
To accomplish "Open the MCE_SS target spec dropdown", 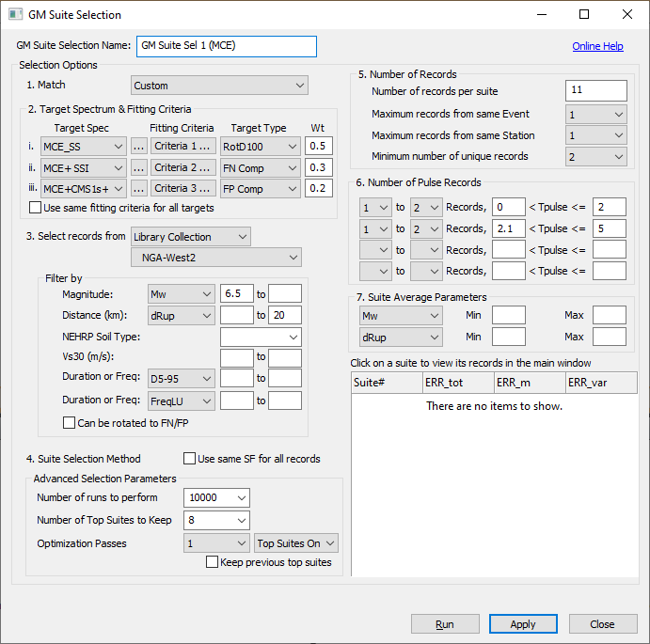I will tap(84, 147).
